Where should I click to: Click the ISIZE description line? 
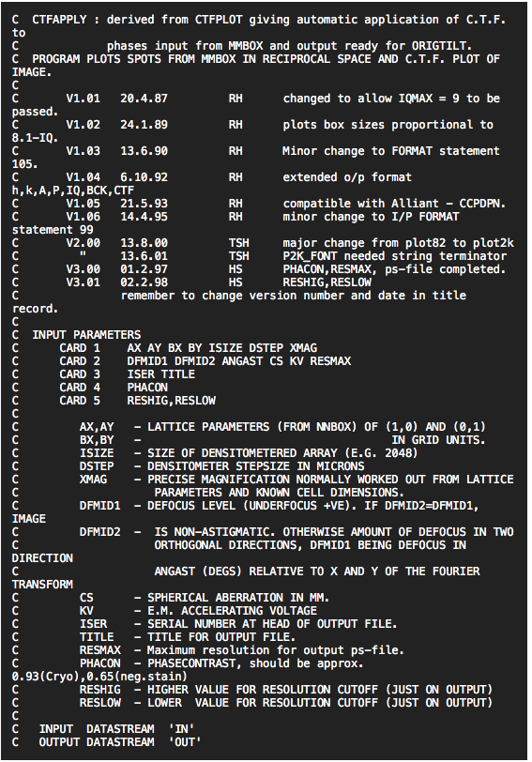(x=249, y=453)
